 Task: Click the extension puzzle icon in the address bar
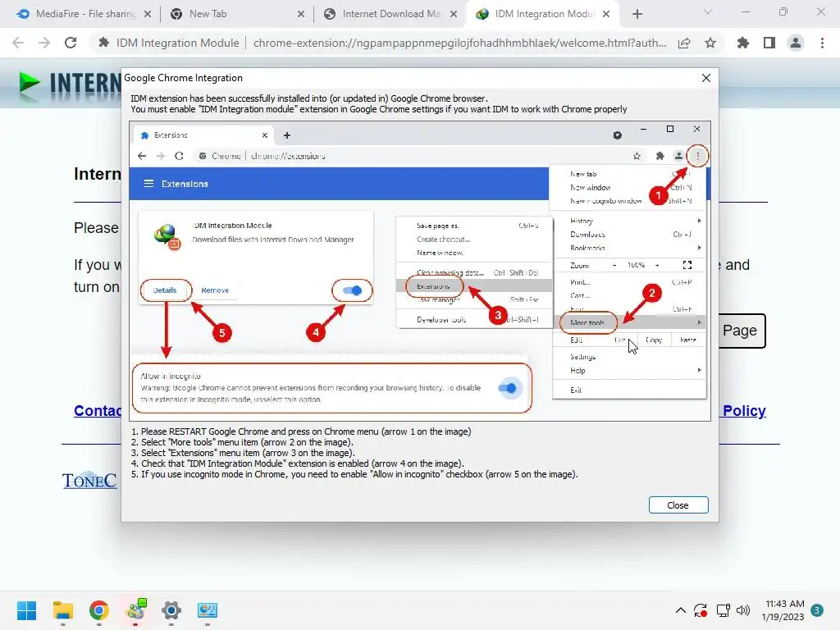pyautogui.click(x=104, y=43)
